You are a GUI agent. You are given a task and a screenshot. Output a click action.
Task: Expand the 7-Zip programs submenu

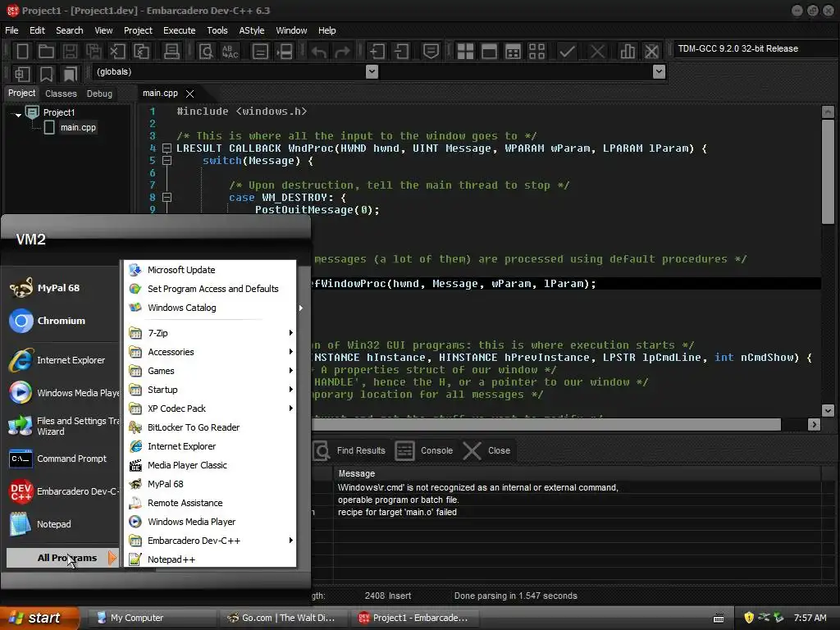click(211, 333)
